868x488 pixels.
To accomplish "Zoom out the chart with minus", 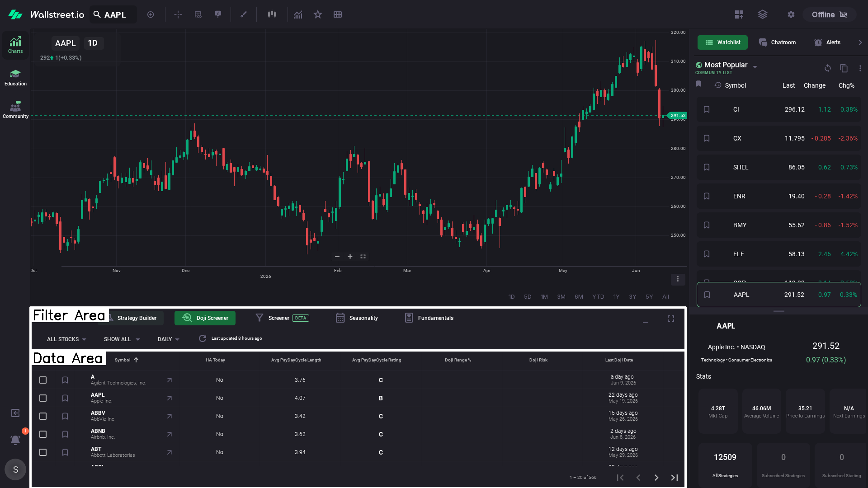I will coord(337,257).
